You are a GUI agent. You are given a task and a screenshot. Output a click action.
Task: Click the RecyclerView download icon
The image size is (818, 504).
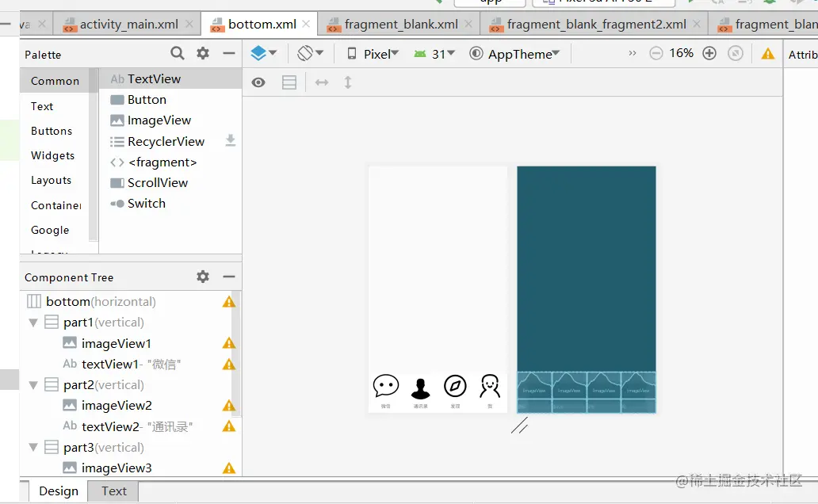[x=231, y=141]
